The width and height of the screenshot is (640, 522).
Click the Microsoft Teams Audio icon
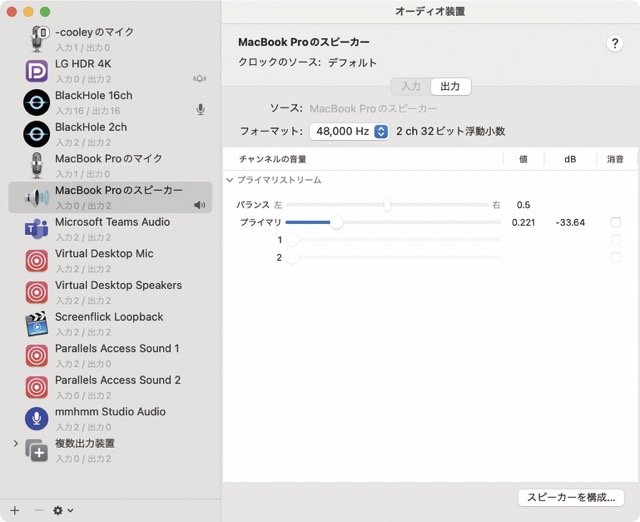pyautogui.click(x=37, y=229)
